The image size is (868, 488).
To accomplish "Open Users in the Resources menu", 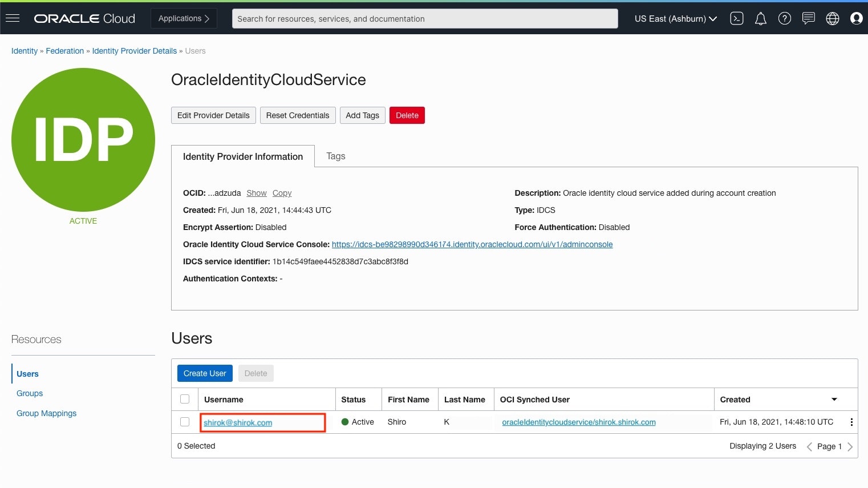I will pos(27,374).
